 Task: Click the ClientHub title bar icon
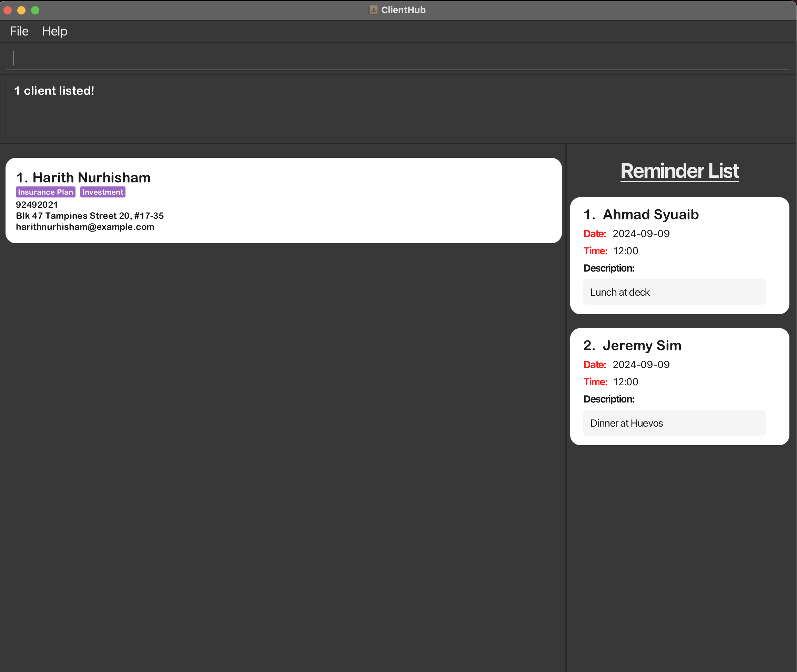click(x=373, y=10)
